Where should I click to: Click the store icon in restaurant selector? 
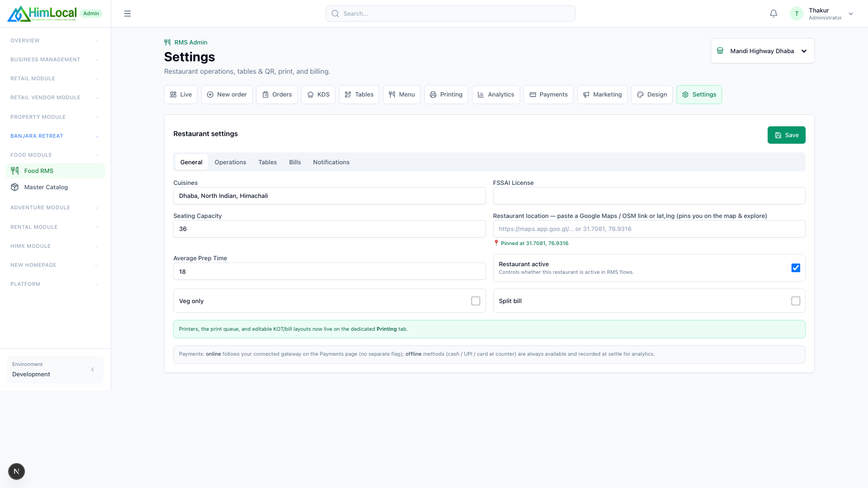click(x=720, y=51)
